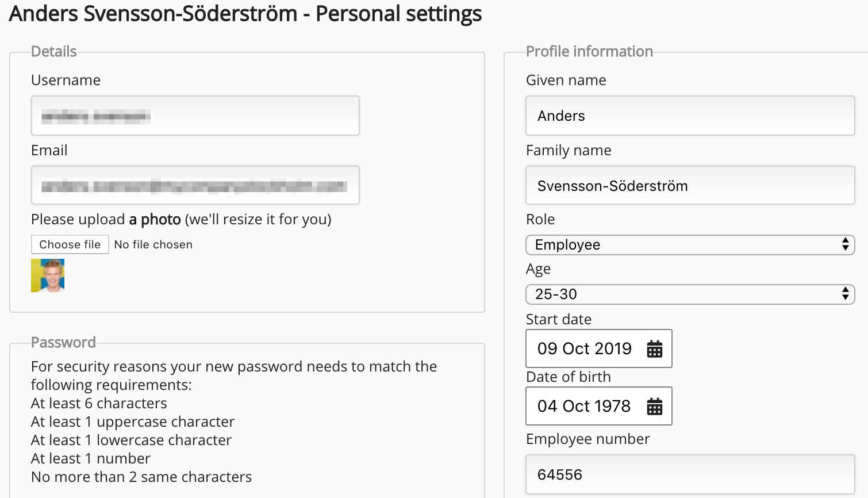Click the Given name field containing Anders

pyautogui.click(x=690, y=116)
